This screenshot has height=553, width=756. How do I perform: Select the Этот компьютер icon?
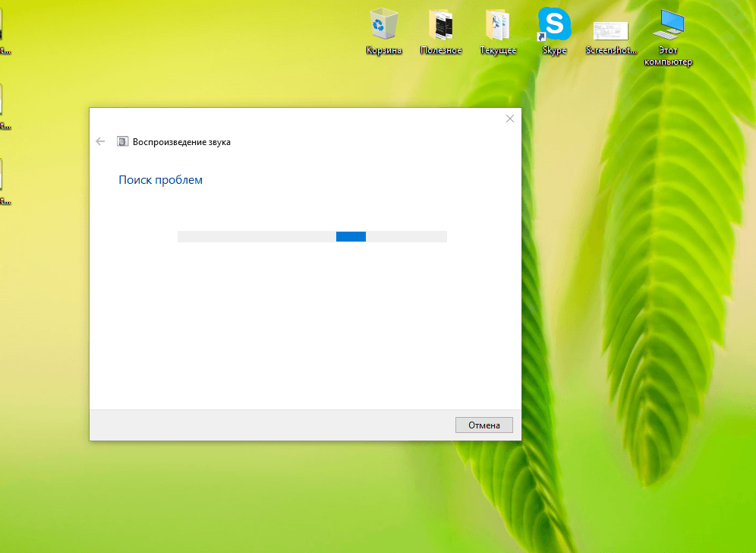[668, 24]
